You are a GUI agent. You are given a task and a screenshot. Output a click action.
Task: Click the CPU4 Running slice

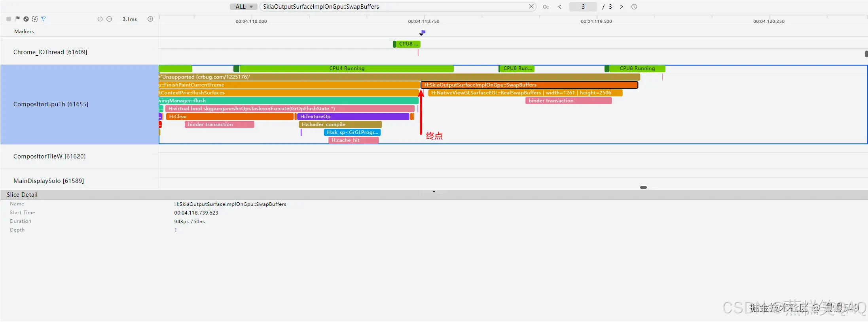pos(347,68)
